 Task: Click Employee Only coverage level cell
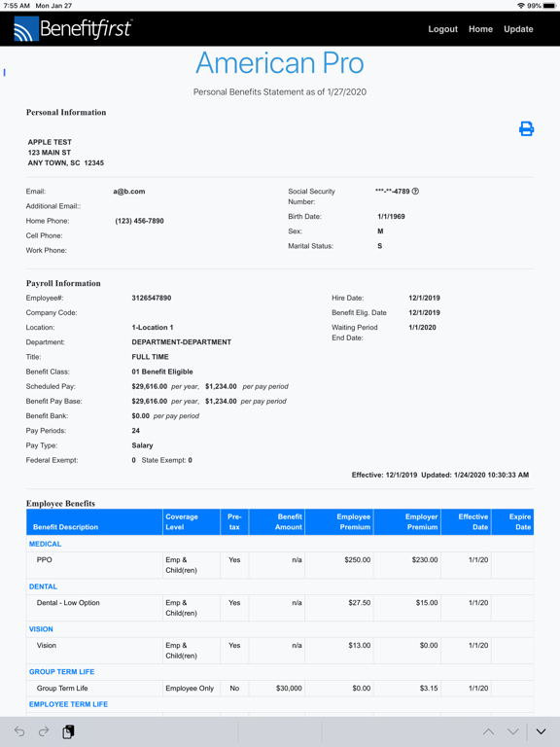[x=190, y=688]
